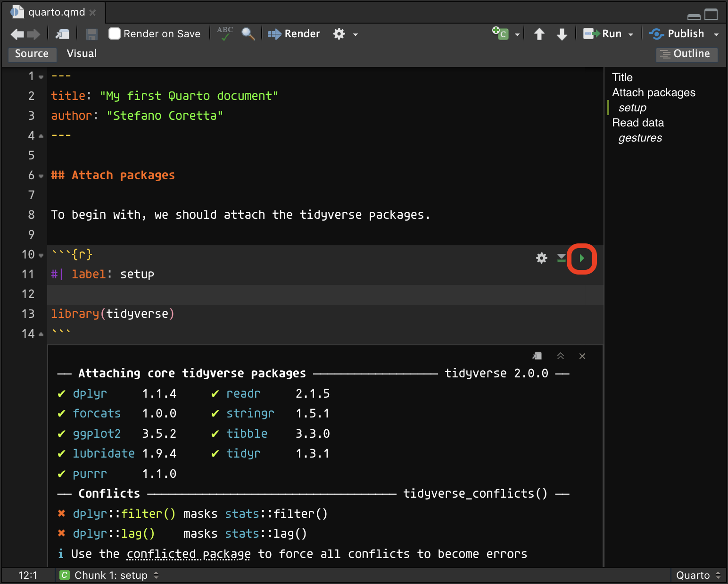728x584 pixels.
Task: Go to Read data in outline
Action: pos(638,123)
